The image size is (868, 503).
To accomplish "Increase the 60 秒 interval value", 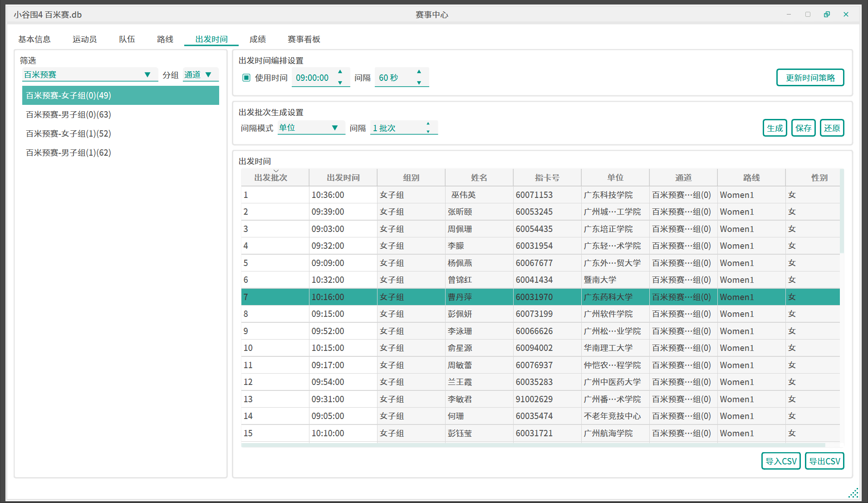I will (x=419, y=72).
